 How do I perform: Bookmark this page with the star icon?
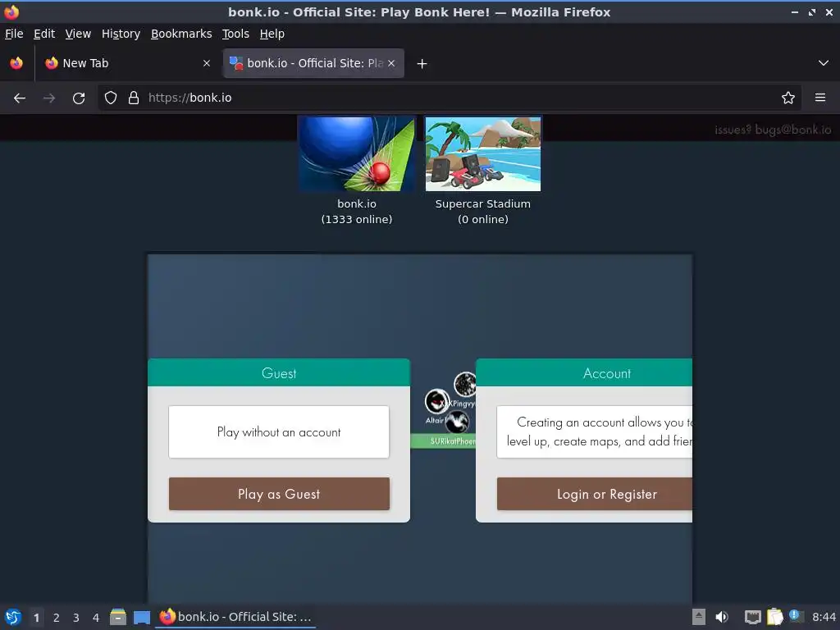[788, 98]
